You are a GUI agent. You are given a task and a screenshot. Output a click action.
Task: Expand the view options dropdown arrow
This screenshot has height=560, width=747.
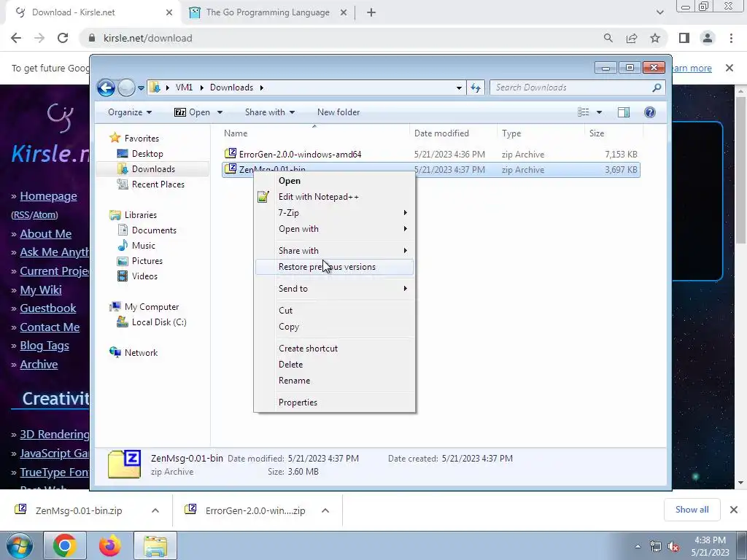pos(600,112)
